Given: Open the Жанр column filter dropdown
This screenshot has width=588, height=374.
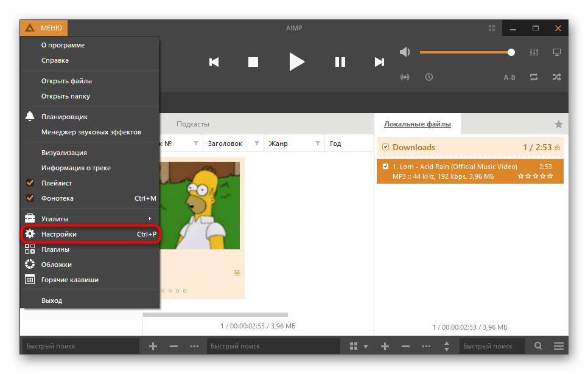Looking at the screenshot, I should click(x=318, y=144).
